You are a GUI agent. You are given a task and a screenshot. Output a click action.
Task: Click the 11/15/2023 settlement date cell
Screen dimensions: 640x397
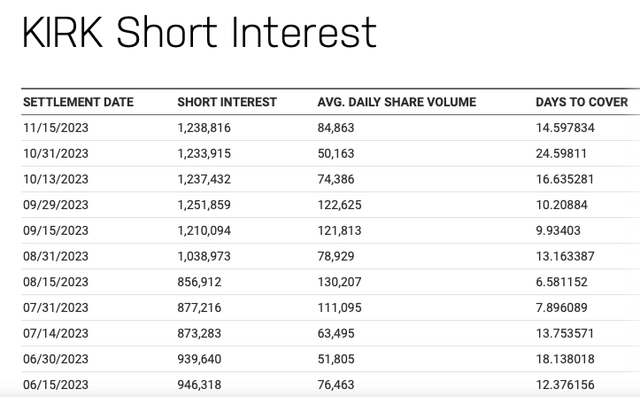[x=56, y=128]
